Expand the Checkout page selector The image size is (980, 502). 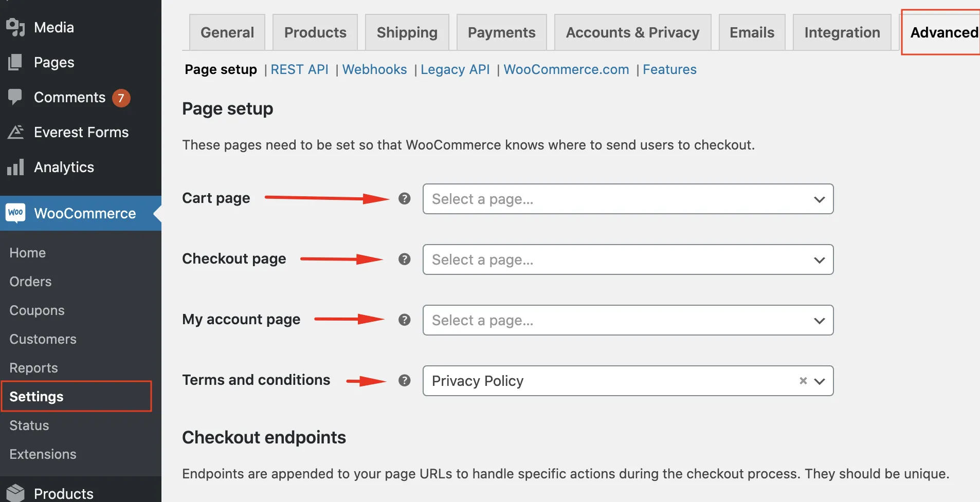(627, 259)
